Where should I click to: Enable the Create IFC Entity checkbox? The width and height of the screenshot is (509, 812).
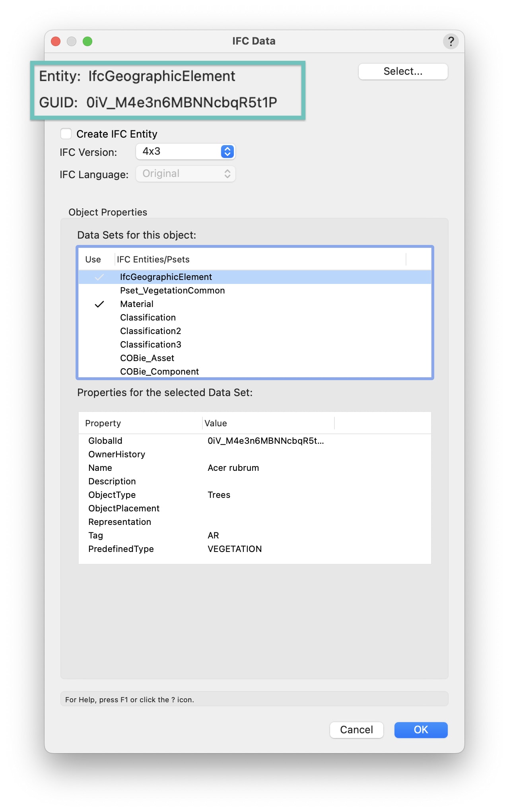pos(66,134)
